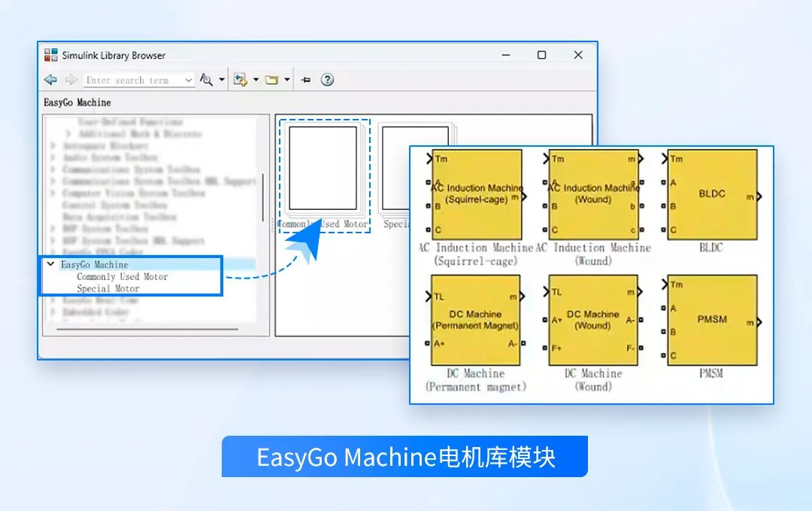Open help with the question mark icon
The height and width of the screenshot is (511, 812).
point(327,80)
